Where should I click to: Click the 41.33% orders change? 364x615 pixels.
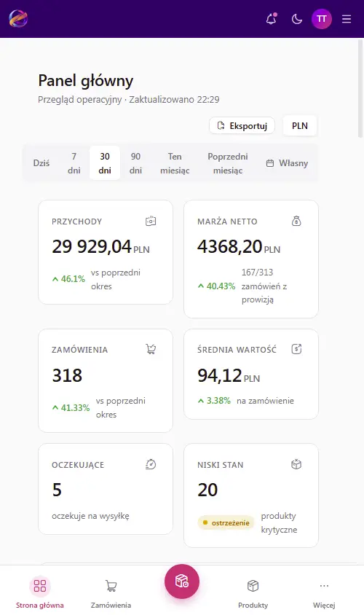pos(71,407)
